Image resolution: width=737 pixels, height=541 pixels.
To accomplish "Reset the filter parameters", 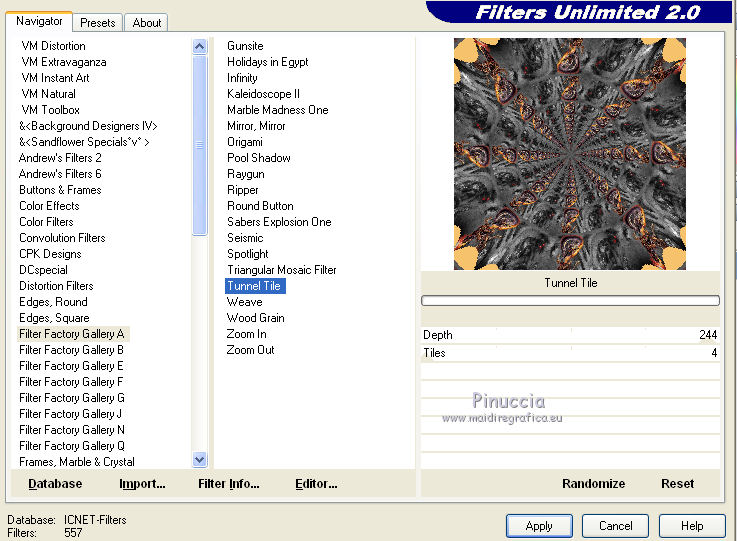I will coord(677,484).
